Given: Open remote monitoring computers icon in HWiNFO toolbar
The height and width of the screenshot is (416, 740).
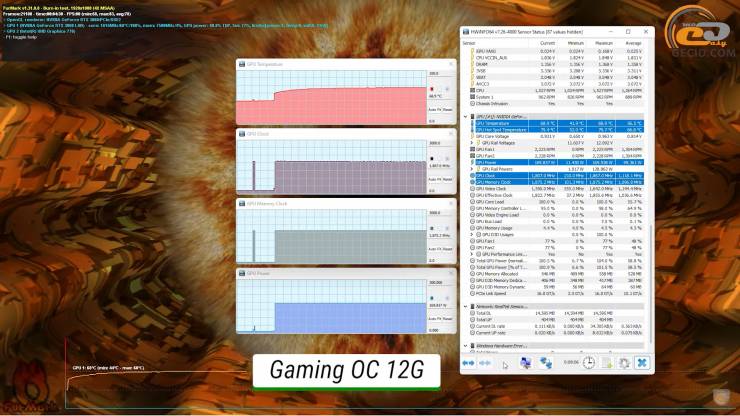Looking at the screenshot, I should pyautogui.click(x=525, y=363).
